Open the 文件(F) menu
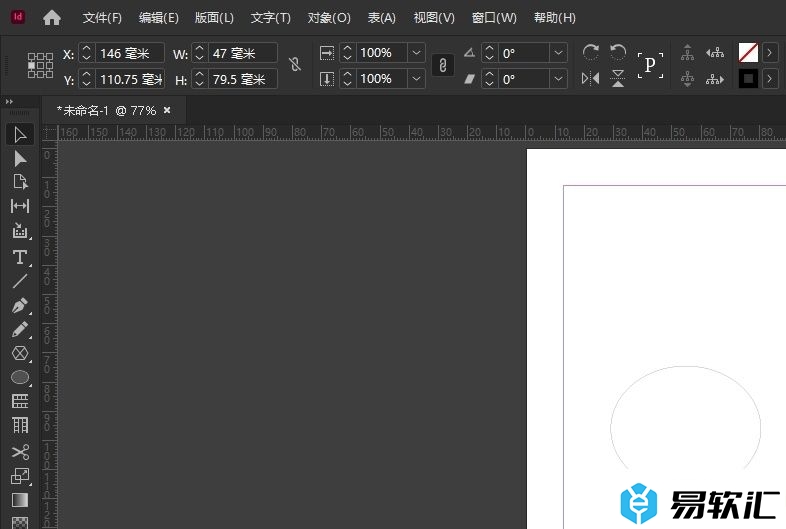 [102, 18]
